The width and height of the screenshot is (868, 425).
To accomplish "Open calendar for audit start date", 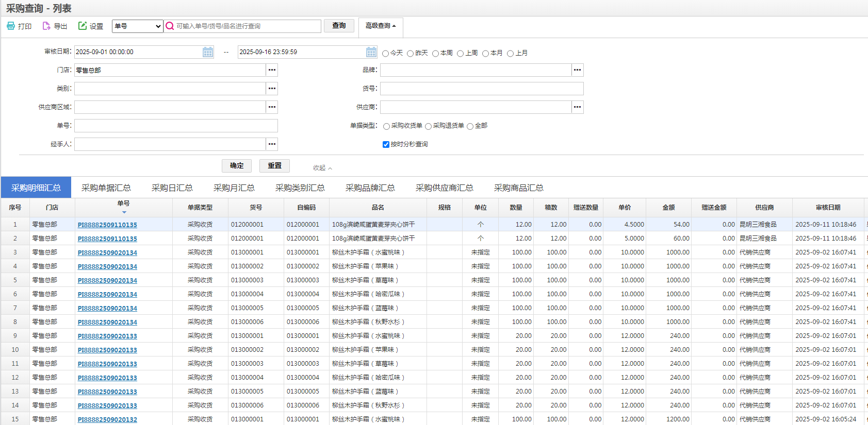I will click(208, 52).
